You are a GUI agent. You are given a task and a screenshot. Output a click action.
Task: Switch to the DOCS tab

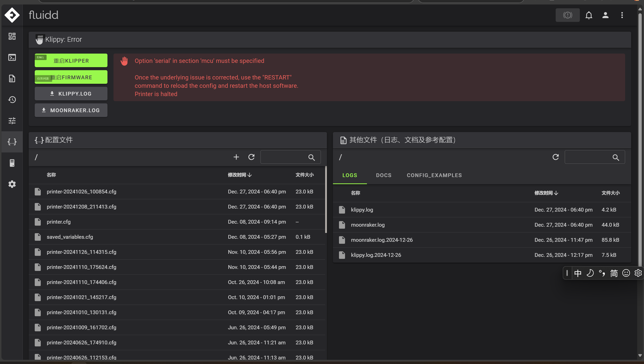click(x=384, y=175)
